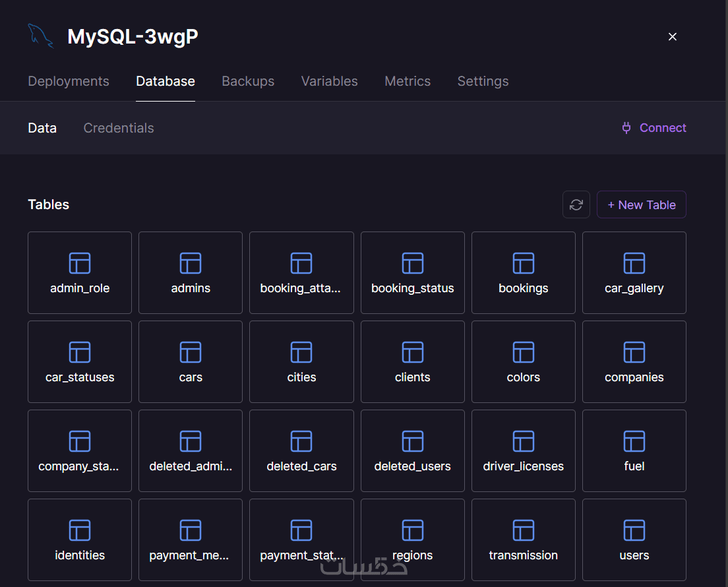Viewport: 728px width, 587px height.
Task: Open the cars table icon
Action: click(x=191, y=352)
